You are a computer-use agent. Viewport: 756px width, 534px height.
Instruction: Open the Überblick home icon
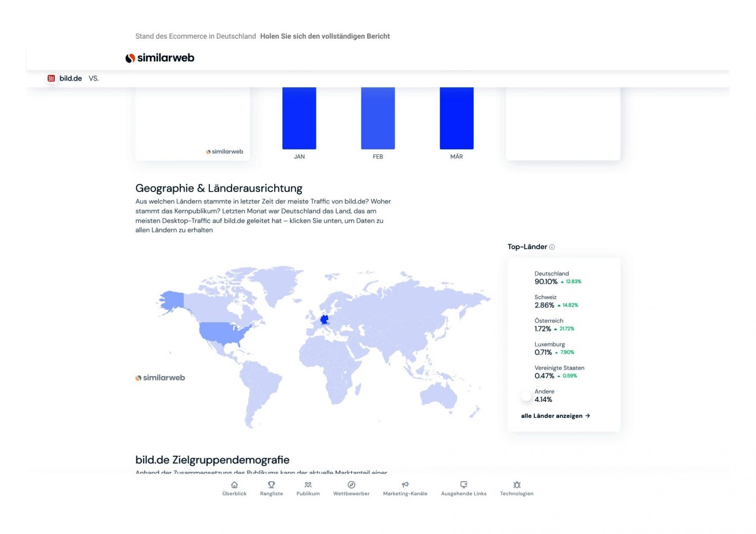(234, 485)
